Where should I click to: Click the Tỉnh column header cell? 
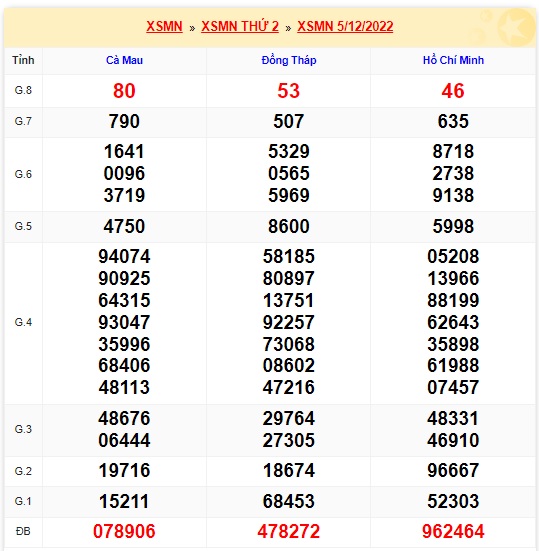23,60
